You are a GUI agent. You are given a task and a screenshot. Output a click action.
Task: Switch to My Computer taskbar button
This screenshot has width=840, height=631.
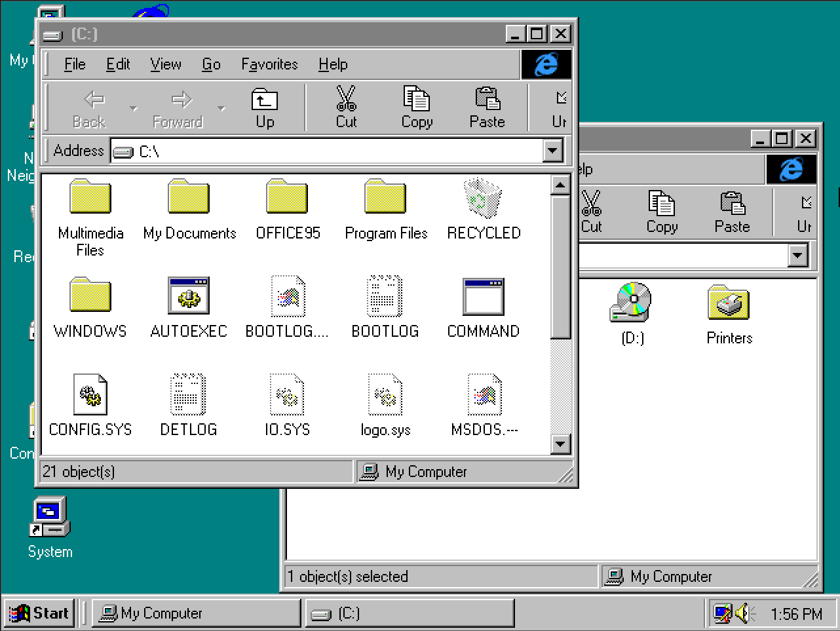point(195,613)
